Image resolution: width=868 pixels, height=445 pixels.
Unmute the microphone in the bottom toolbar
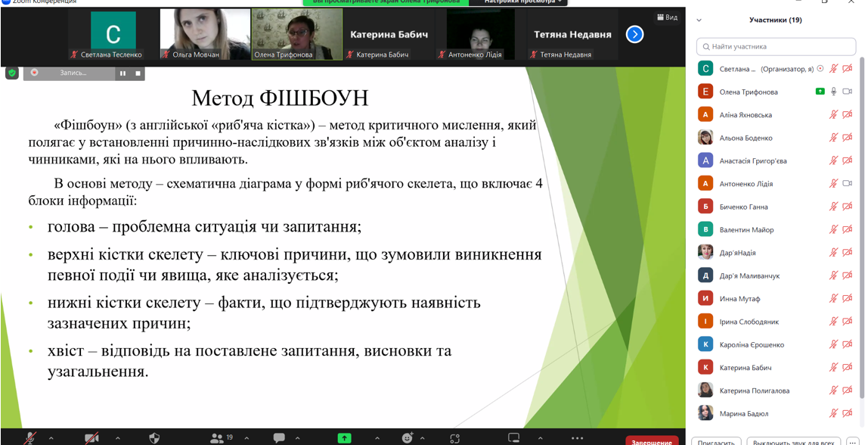click(31, 438)
